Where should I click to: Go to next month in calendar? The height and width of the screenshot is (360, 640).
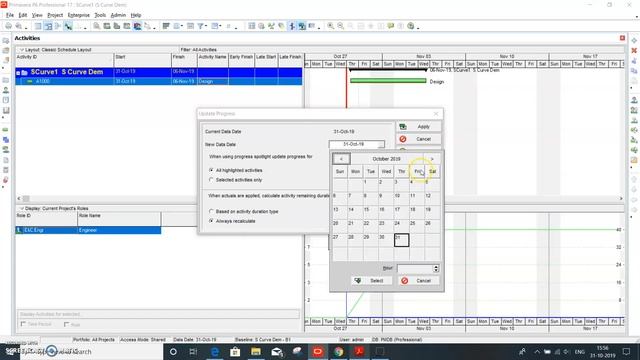[432, 159]
